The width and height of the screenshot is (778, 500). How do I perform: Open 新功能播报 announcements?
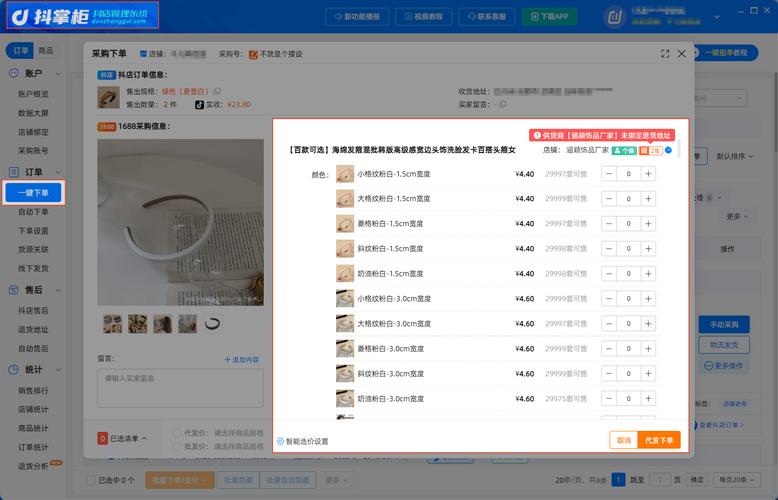coord(357,16)
